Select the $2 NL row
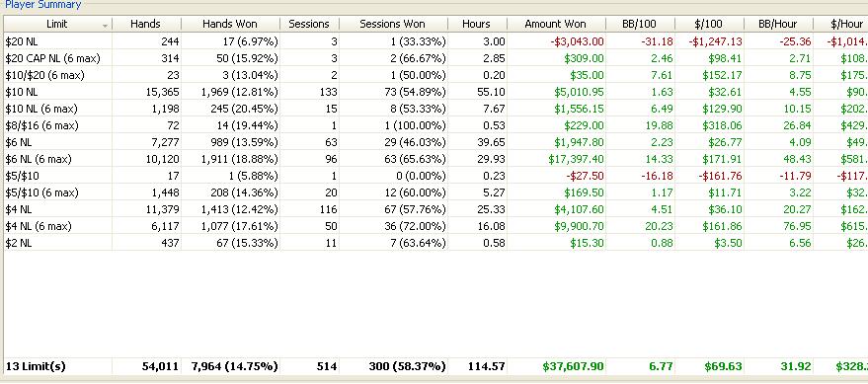Viewport: 868px width, 384px height. click(435, 243)
